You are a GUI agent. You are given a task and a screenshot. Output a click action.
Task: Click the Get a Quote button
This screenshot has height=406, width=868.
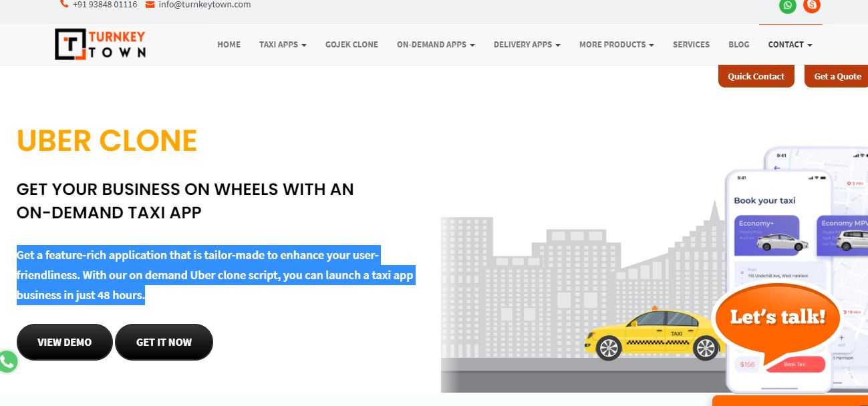(837, 76)
